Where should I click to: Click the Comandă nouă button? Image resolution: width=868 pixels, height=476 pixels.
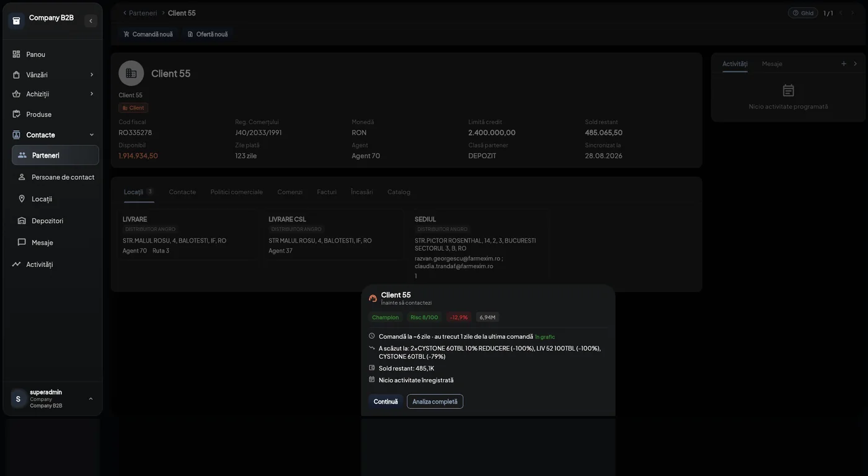(148, 34)
